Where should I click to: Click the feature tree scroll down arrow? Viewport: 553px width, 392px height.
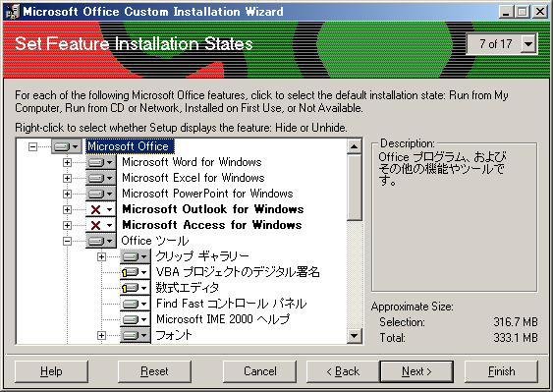click(354, 336)
